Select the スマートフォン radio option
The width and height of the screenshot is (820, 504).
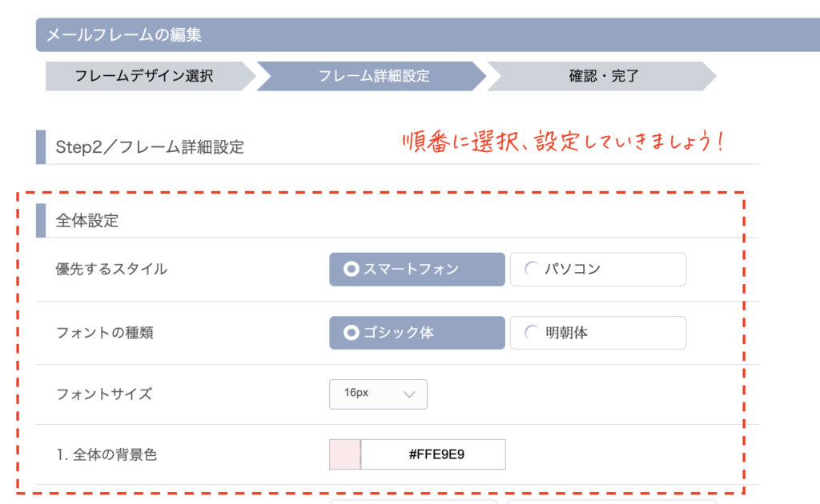(x=416, y=270)
